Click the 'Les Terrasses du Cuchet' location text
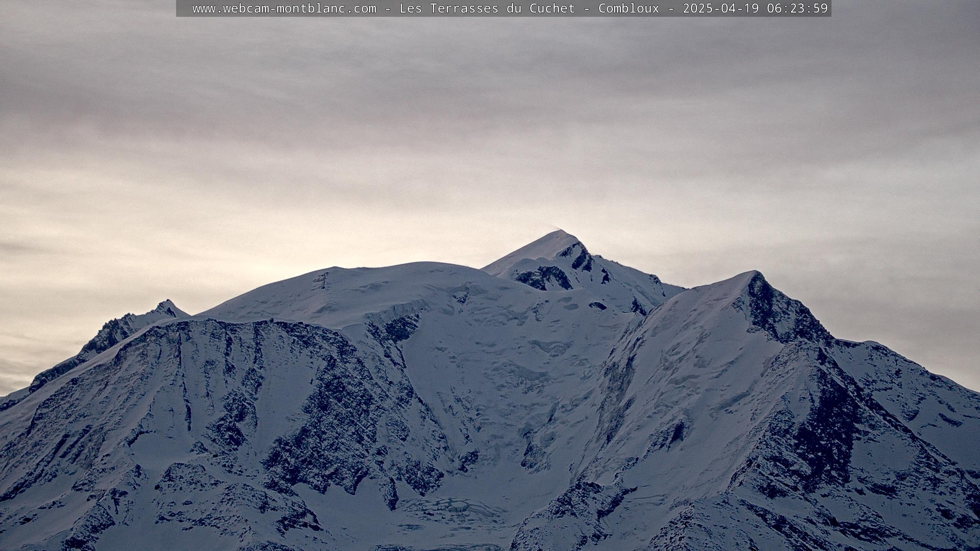This screenshot has width=980, height=551. pyautogui.click(x=487, y=8)
